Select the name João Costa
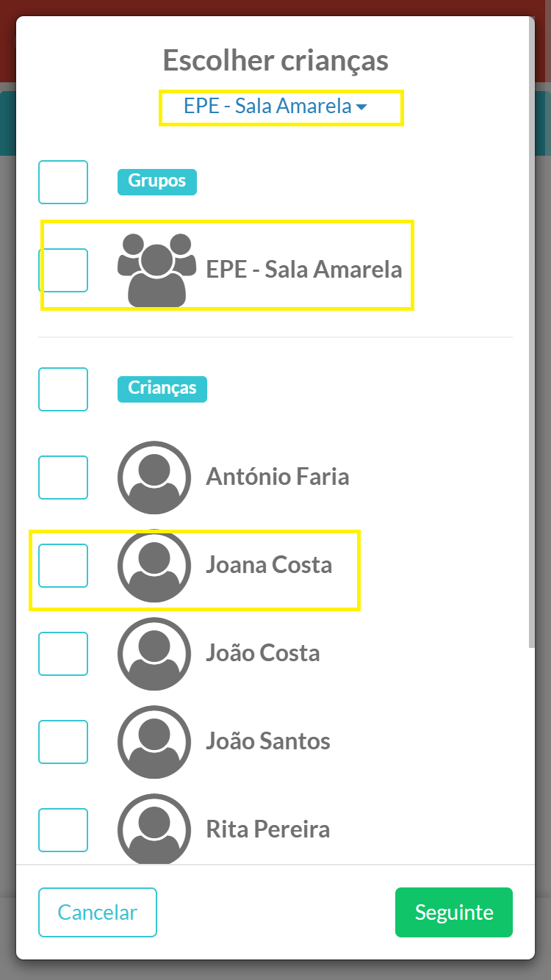 pyautogui.click(x=263, y=654)
